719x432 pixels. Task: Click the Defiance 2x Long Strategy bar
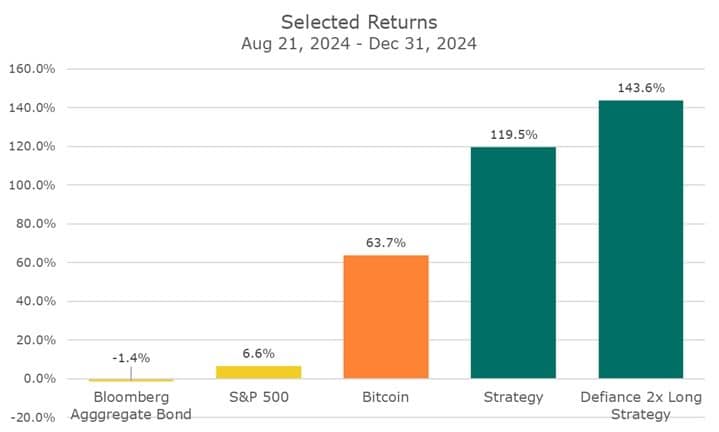[640, 240]
